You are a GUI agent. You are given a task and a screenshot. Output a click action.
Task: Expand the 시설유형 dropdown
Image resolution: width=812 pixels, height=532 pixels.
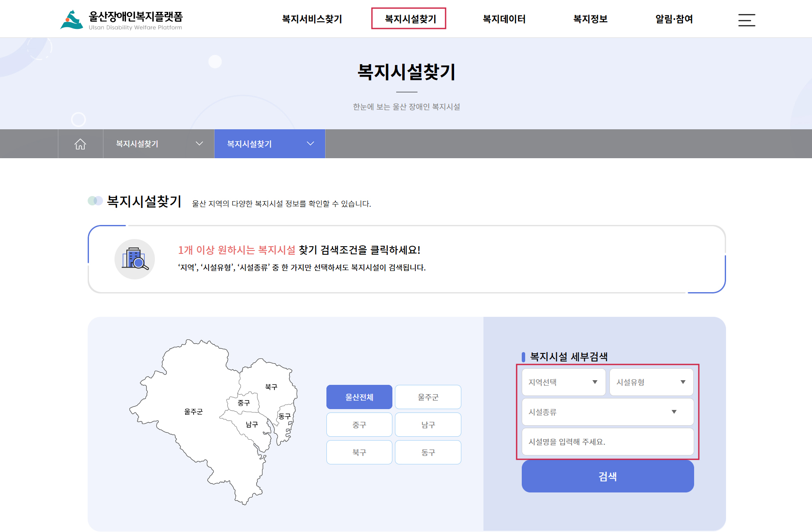[x=651, y=382]
